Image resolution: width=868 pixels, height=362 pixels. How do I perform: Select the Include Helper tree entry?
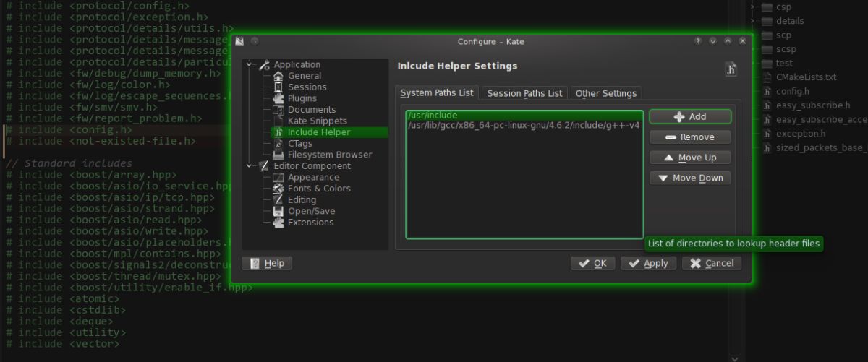point(329,132)
